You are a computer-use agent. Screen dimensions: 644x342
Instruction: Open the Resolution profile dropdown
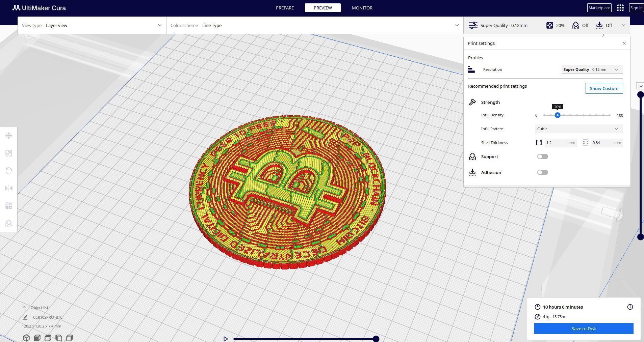coord(592,69)
